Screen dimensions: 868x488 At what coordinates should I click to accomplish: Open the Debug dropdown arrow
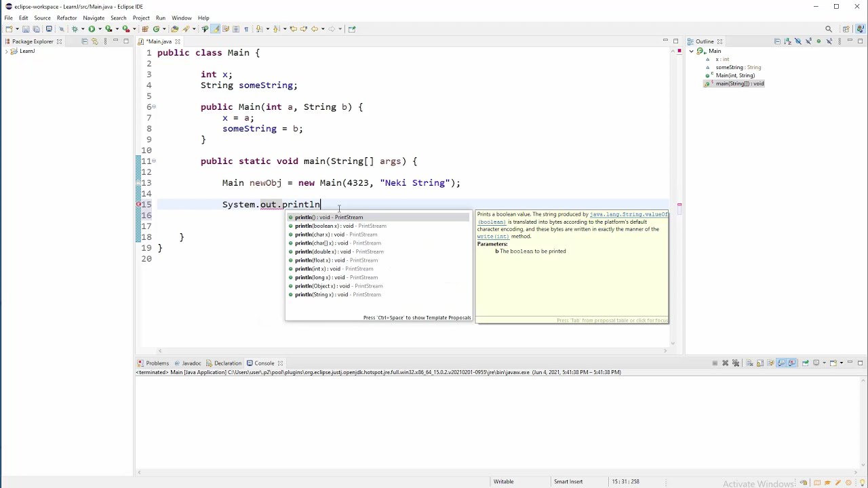point(83,28)
